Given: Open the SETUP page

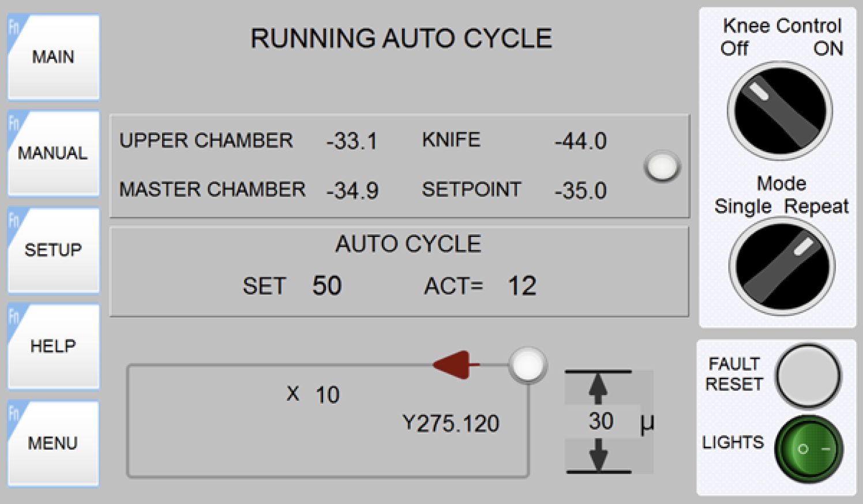Looking at the screenshot, I should [53, 250].
